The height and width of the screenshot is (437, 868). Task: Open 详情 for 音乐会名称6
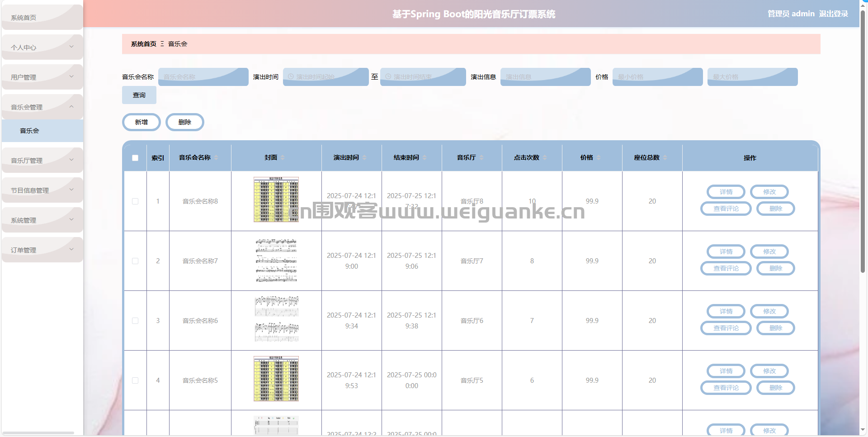(726, 311)
